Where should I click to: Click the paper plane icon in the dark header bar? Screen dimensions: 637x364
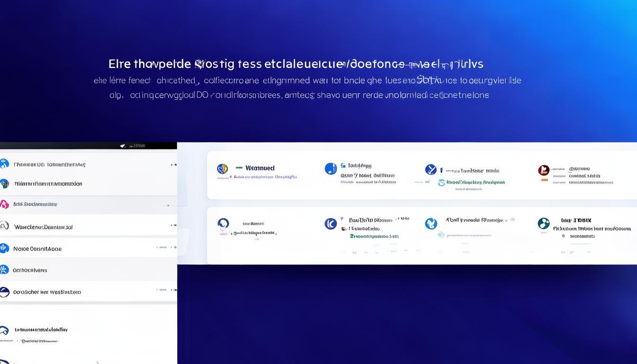pyautogui.click(x=123, y=146)
